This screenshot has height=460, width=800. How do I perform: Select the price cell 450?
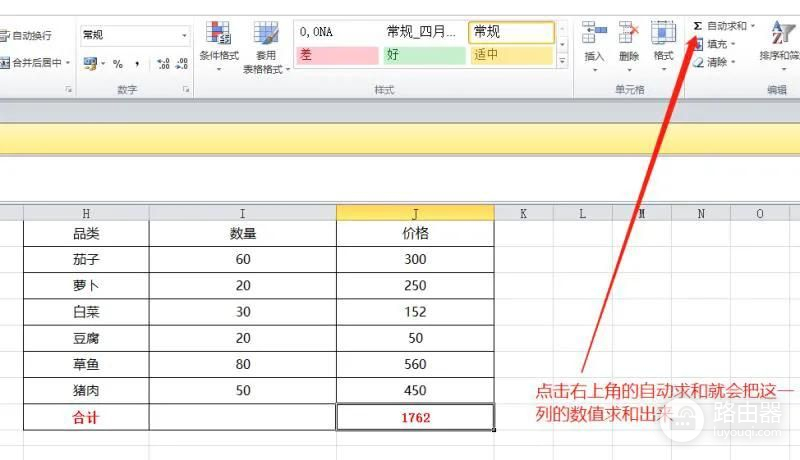tap(415, 391)
